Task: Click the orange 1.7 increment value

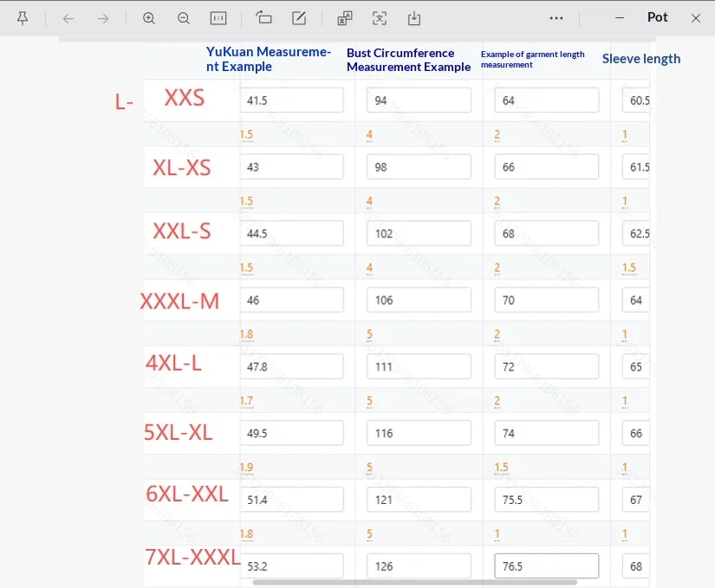Action: point(247,401)
